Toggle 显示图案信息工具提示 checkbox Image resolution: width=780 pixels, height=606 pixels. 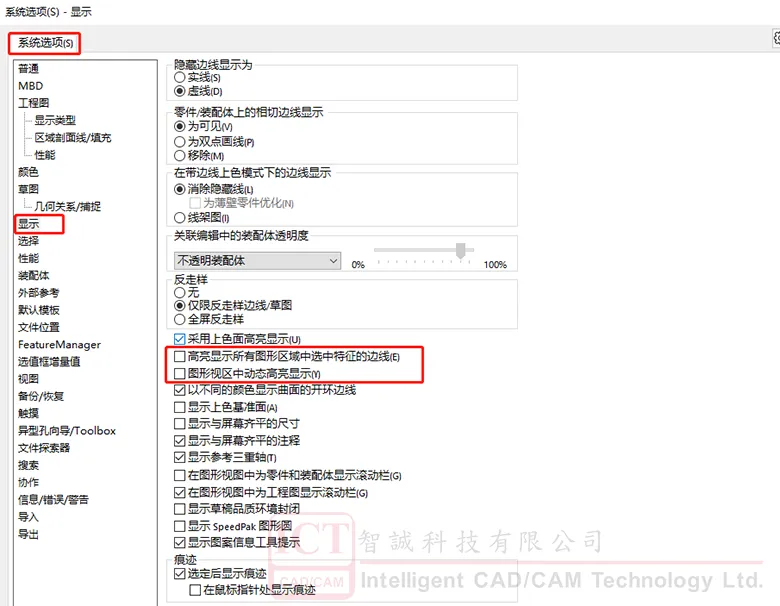coord(180,543)
